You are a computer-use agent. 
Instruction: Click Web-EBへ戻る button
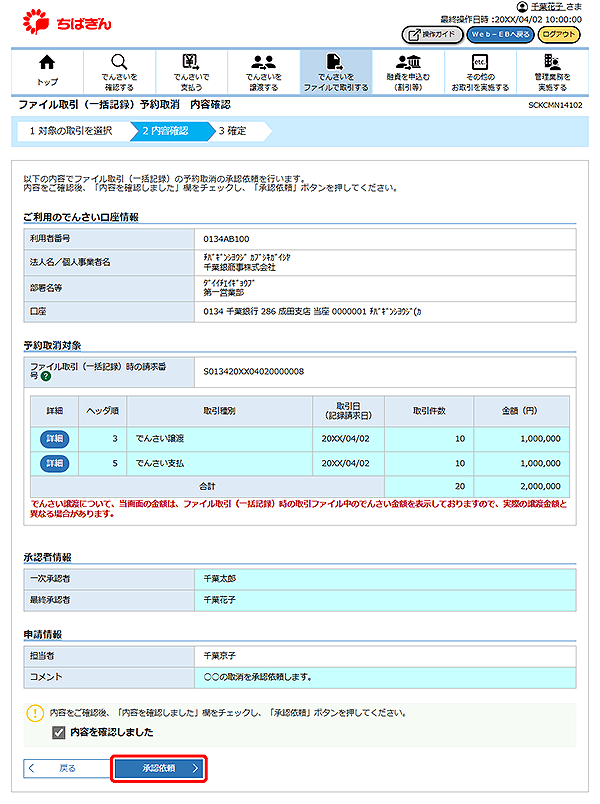point(501,34)
